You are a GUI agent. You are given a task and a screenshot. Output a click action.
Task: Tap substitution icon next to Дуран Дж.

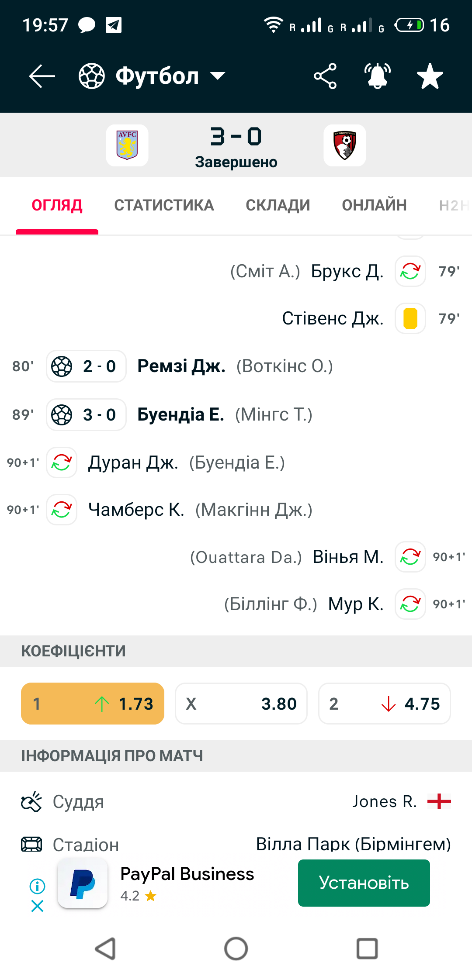tap(62, 462)
